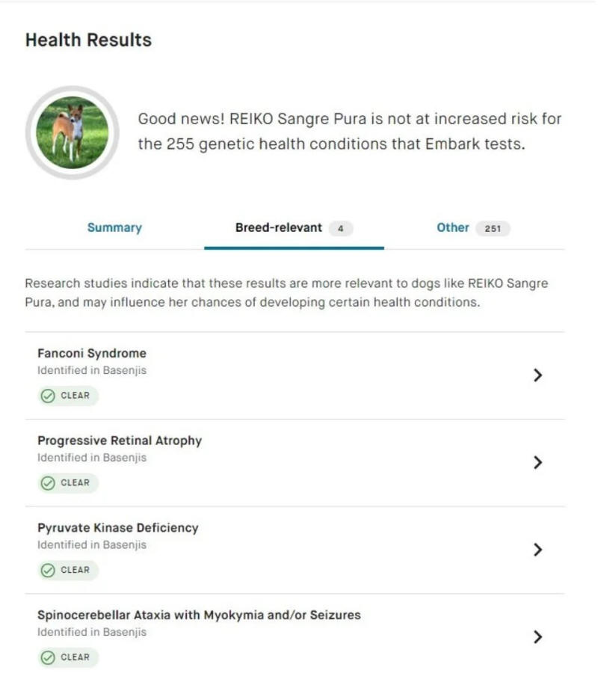
Task: Expand the Progressive Retinal Atrophy chevron
Action: (537, 462)
